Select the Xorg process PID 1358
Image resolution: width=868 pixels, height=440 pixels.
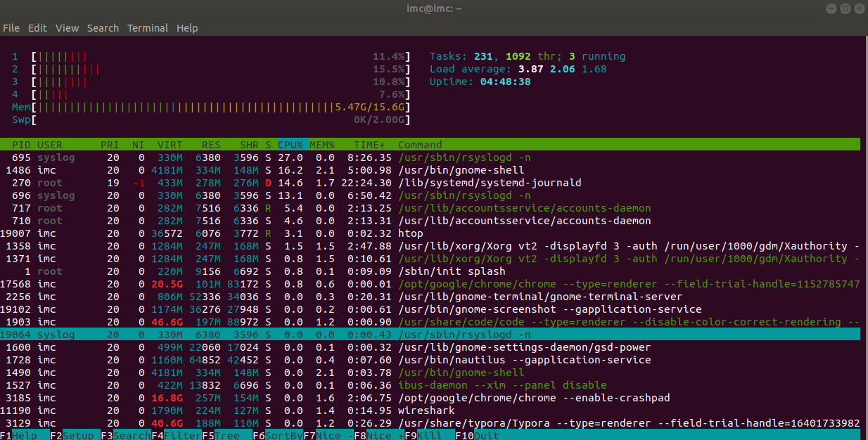(430, 246)
